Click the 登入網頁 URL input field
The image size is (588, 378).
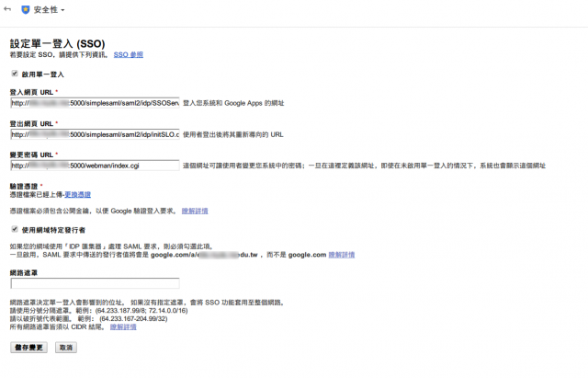(x=95, y=103)
